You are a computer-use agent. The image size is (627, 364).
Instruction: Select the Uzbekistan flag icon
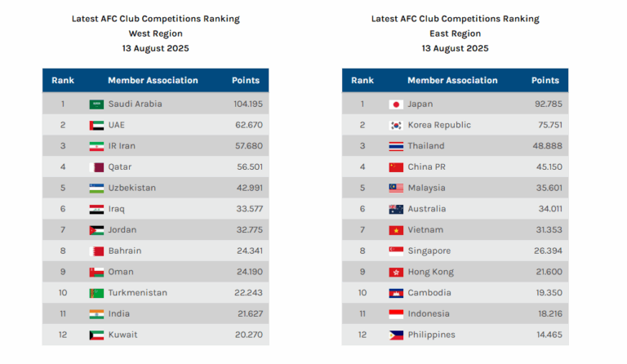coord(96,189)
